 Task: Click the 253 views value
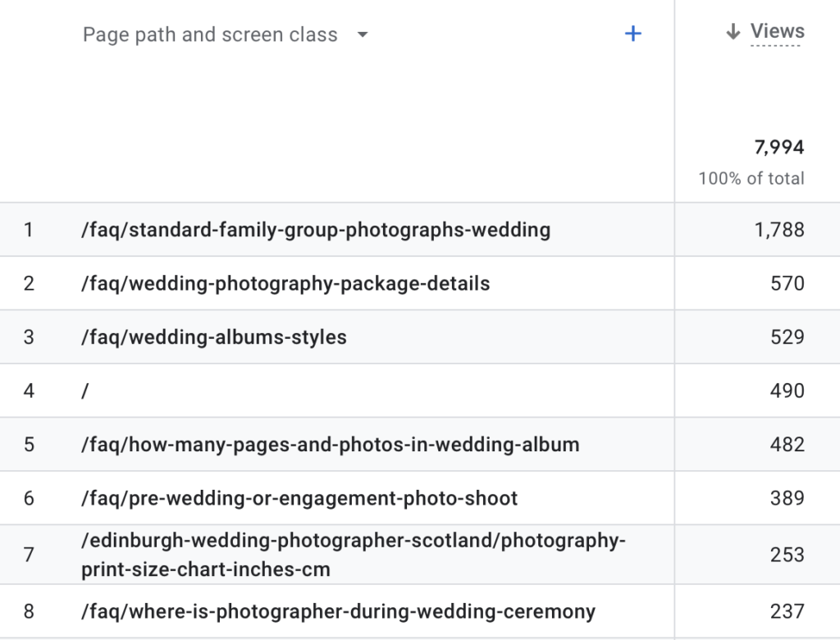pyautogui.click(x=787, y=555)
